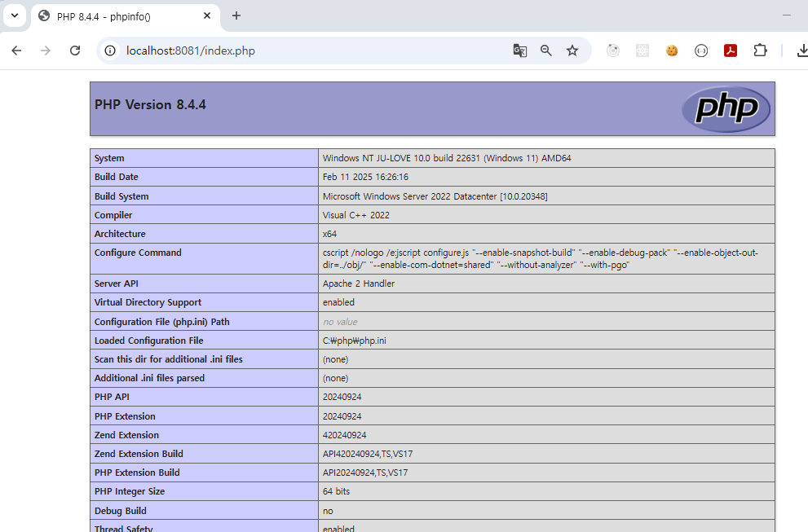Image resolution: width=808 pixels, height=532 pixels.
Task: Open the tab search chevron
Action: click(14, 15)
